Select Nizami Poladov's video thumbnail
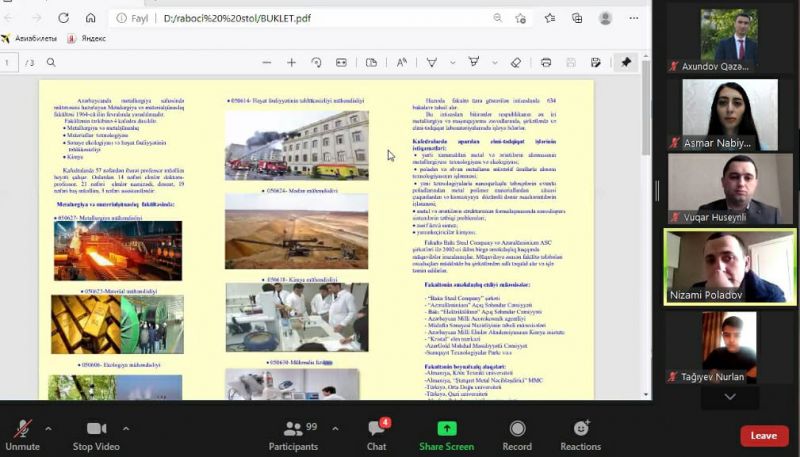This screenshot has width=800, height=457. point(730,267)
